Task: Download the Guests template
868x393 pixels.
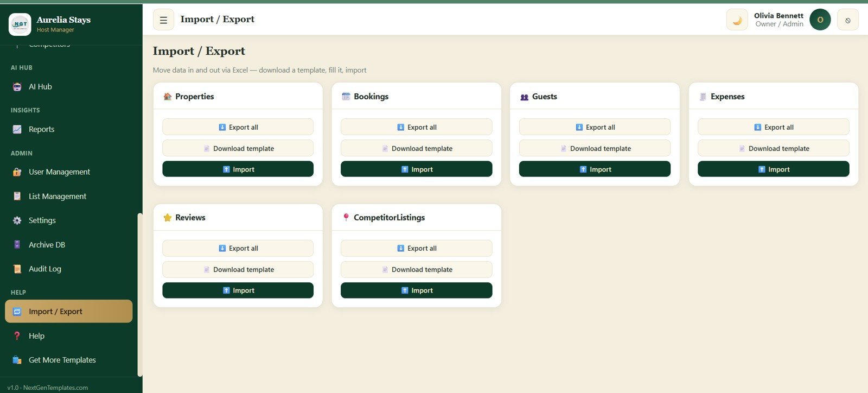Action: [595, 148]
